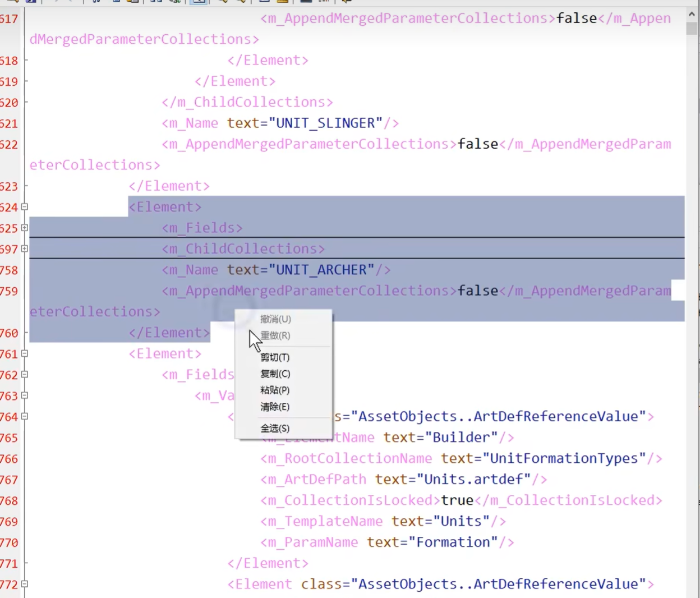Select 复制(C) in the context menu
This screenshot has height=598, width=700.
(275, 374)
